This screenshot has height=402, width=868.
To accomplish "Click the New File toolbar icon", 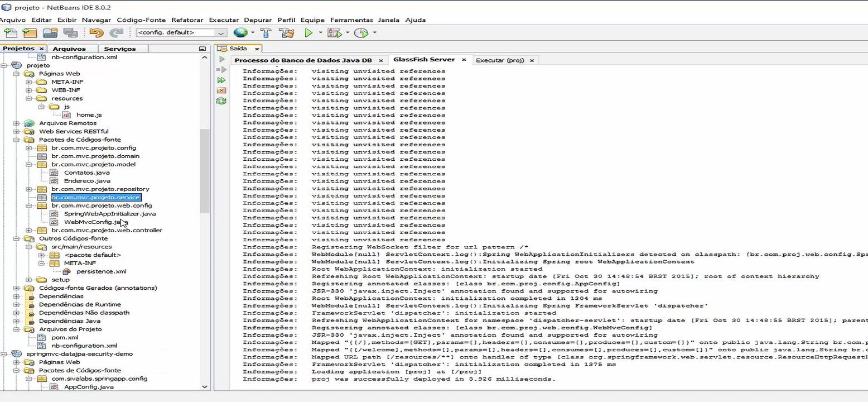I will tap(11, 33).
